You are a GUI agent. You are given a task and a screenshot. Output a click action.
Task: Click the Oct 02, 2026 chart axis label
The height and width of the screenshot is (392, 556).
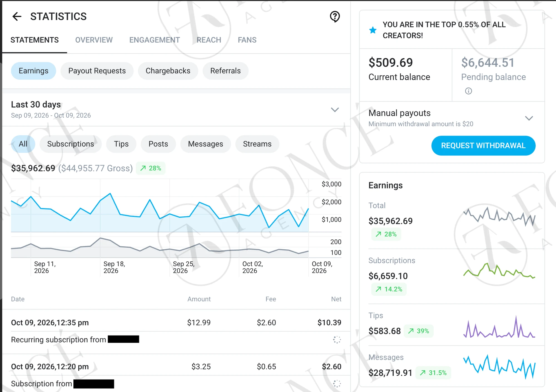[253, 267]
